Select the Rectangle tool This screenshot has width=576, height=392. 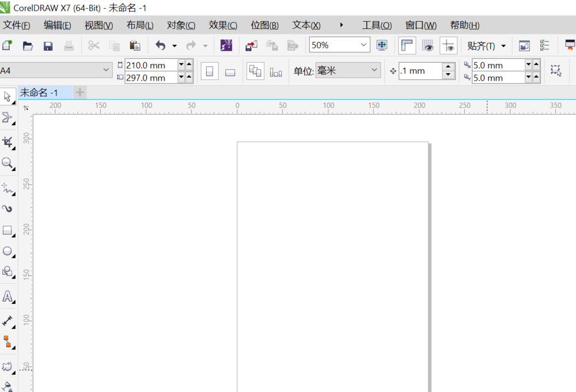tap(7, 230)
